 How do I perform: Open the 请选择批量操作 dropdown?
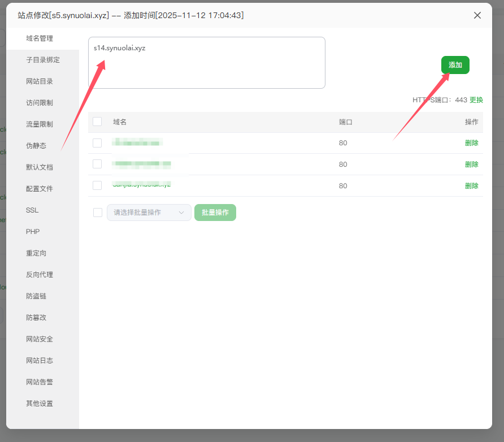point(149,213)
